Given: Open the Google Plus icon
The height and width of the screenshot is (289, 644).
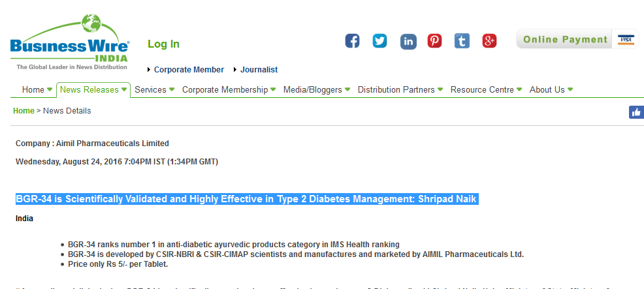Looking at the screenshot, I should 489,41.
